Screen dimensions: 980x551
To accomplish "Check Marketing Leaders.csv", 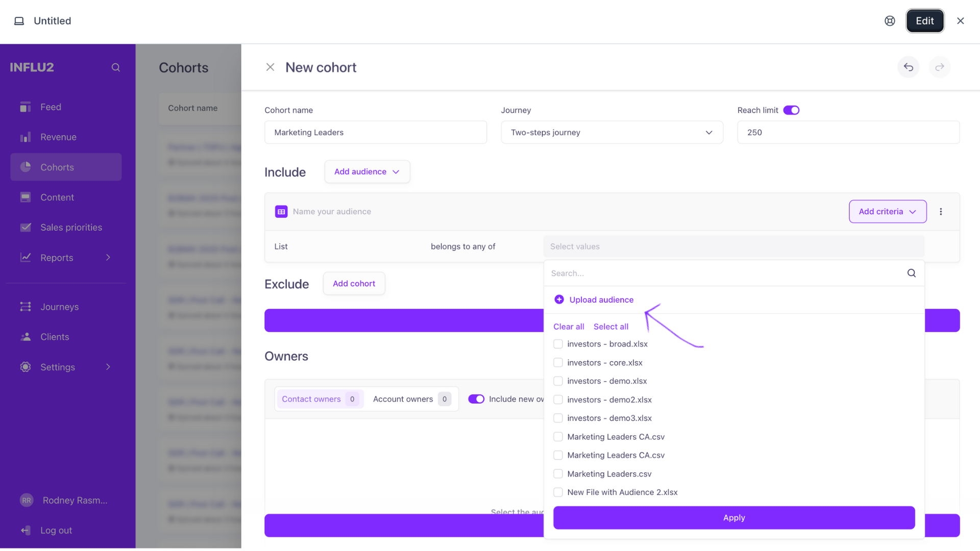I will [558, 474].
